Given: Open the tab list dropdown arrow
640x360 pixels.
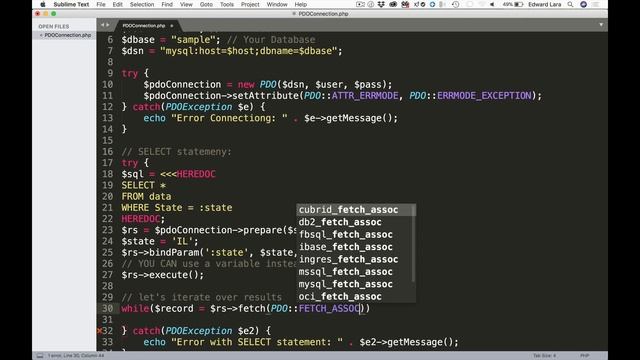Looking at the screenshot, I should [601, 25].
